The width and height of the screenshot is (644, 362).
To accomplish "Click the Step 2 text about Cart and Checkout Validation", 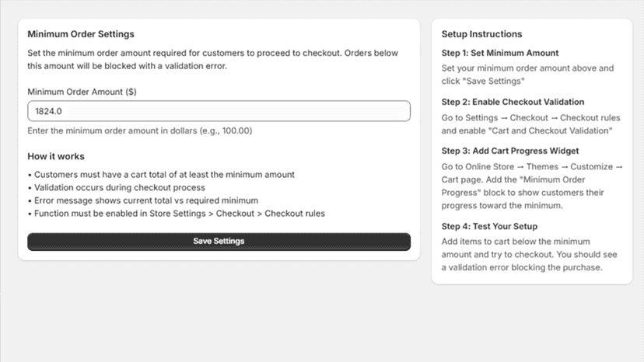I will click(530, 124).
